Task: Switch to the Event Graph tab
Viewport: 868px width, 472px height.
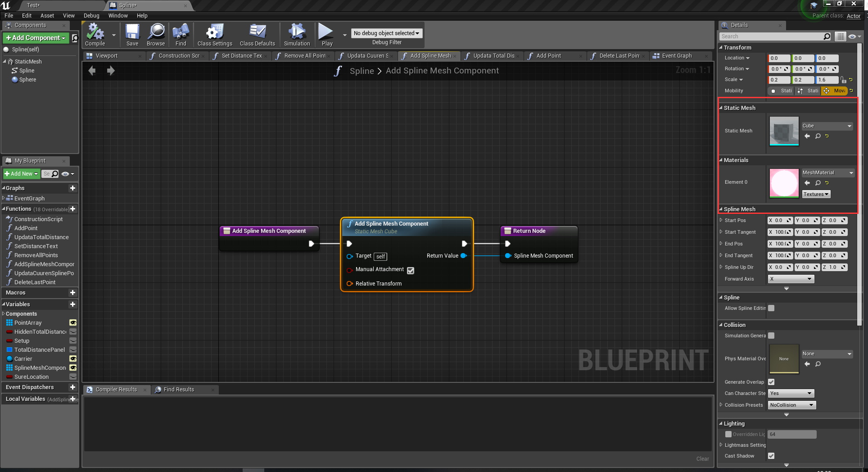Action: 677,55
